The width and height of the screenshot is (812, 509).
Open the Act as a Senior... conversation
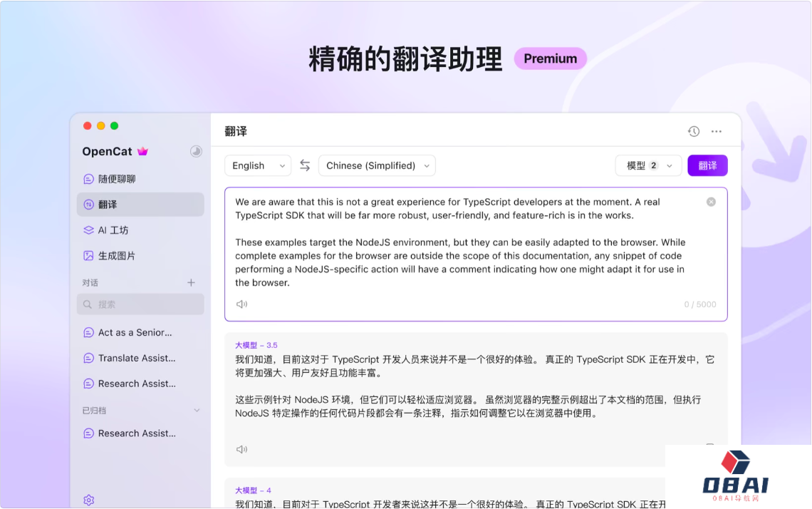click(x=140, y=333)
